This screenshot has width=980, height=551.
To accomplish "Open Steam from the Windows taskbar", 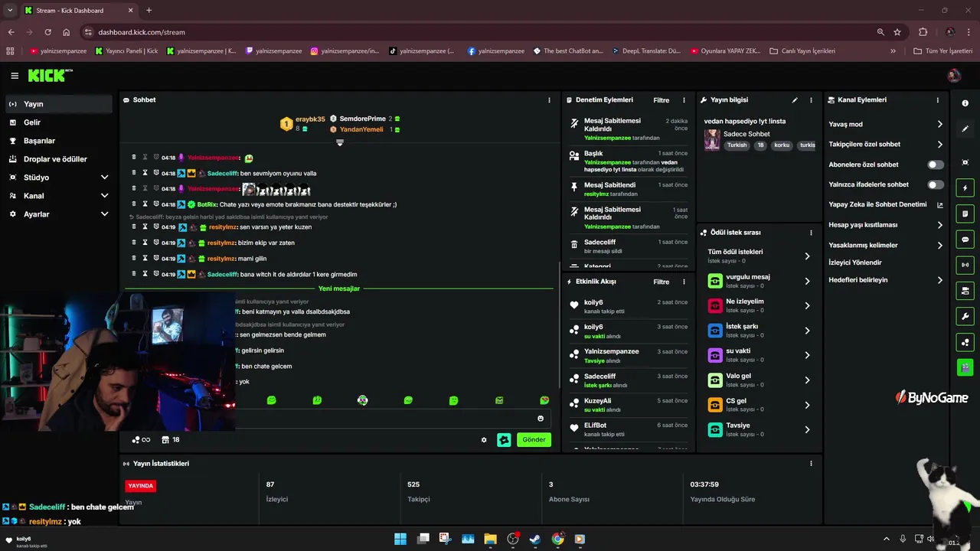I will [535, 539].
